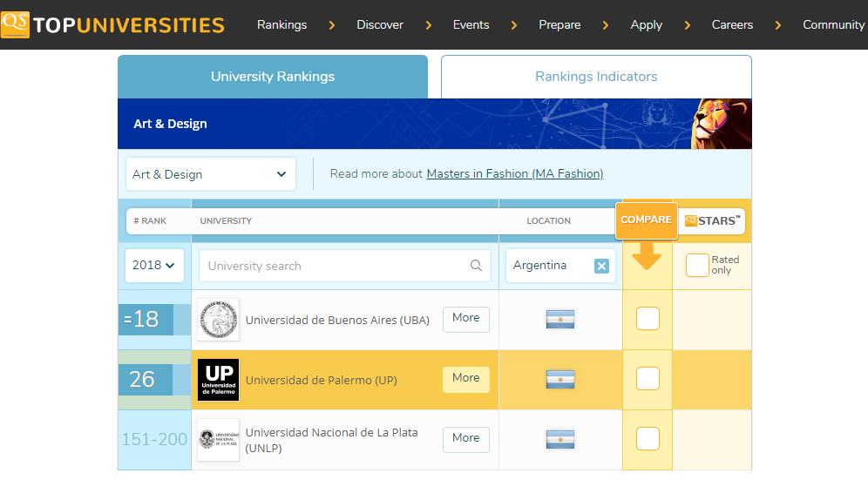Click the orange COMPARE button
The height and width of the screenshot is (480, 868).
(647, 220)
